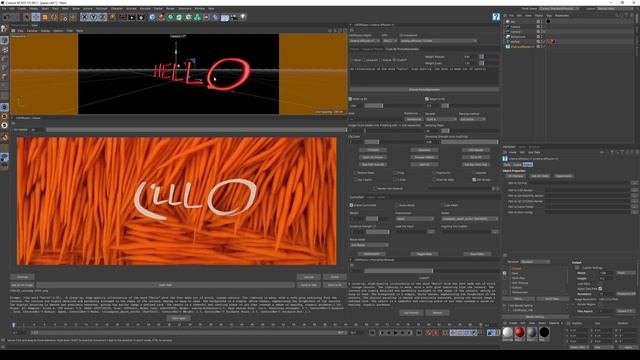The image size is (640, 360).
Task: Toggle the X axis lock icon
Action: [x=84, y=17]
